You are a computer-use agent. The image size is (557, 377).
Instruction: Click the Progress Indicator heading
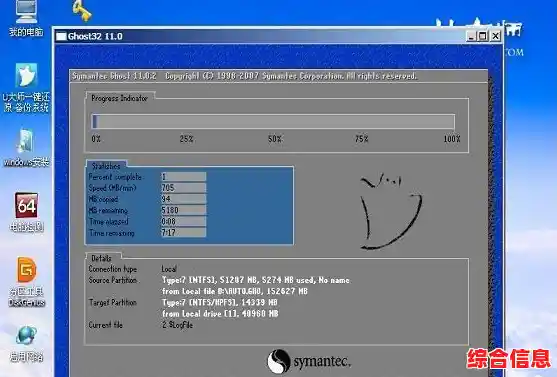pos(119,98)
